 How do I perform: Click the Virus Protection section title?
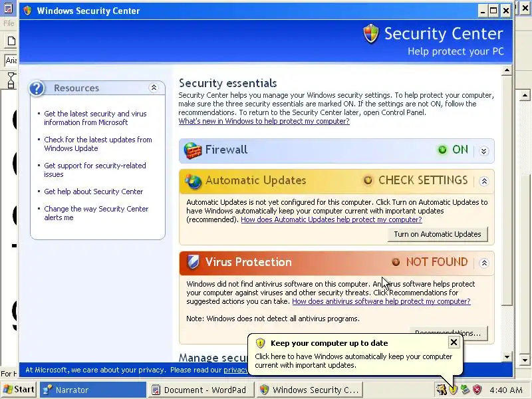[x=248, y=262]
